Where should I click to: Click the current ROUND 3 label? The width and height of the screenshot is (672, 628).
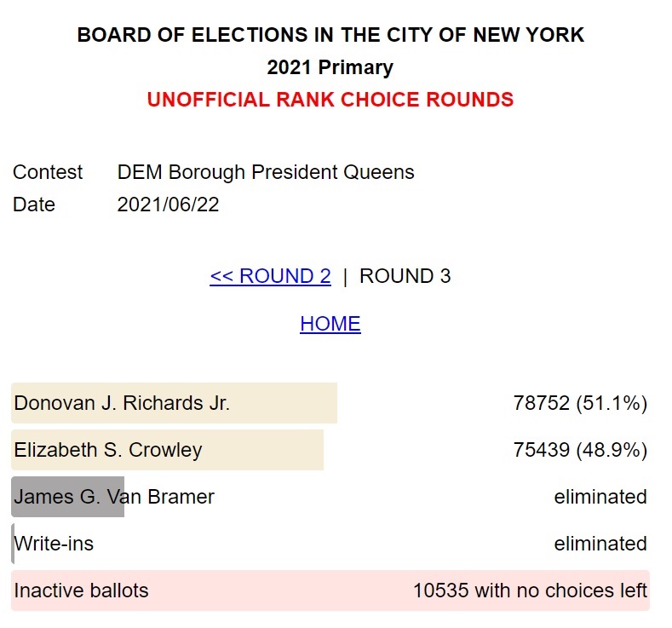tap(405, 277)
